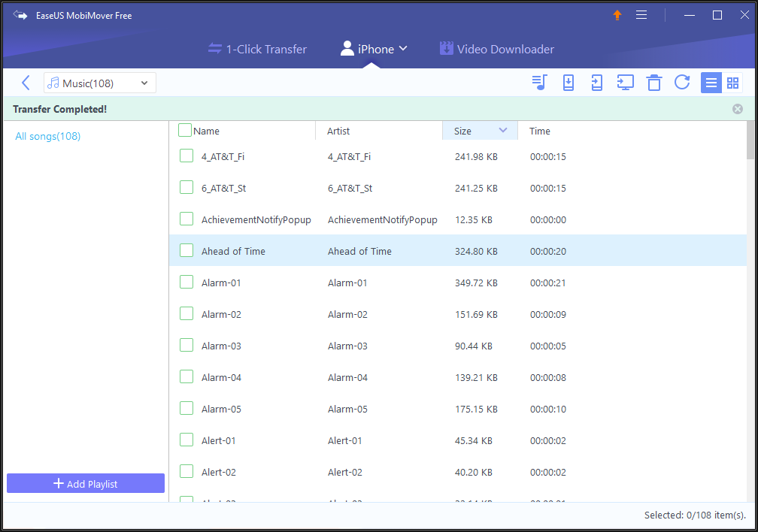Click the 12.35 KB size value
The image size is (758, 532).
pyautogui.click(x=473, y=220)
